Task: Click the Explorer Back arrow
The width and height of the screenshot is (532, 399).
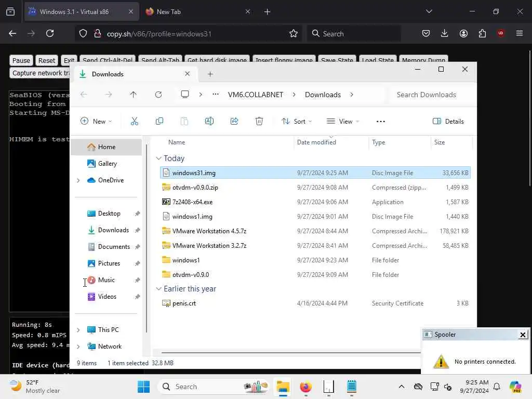Action: (84, 95)
